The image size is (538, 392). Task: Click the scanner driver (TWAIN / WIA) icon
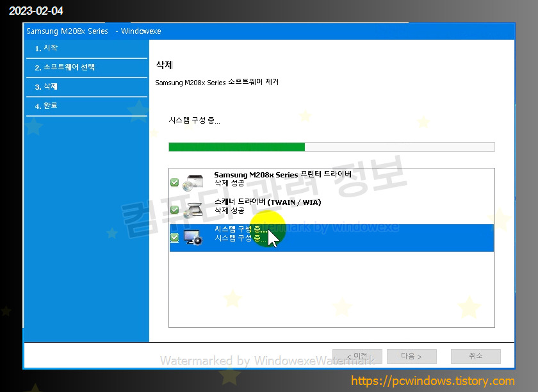coord(193,209)
